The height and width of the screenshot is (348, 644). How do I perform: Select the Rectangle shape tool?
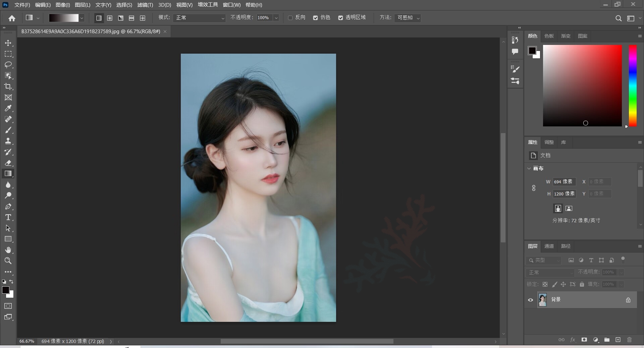(x=8, y=239)
